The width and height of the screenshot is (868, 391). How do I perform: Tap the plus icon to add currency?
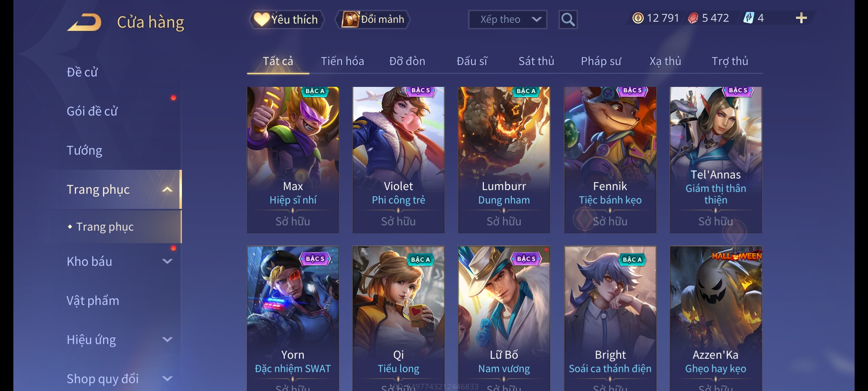[x=801, y=18]
